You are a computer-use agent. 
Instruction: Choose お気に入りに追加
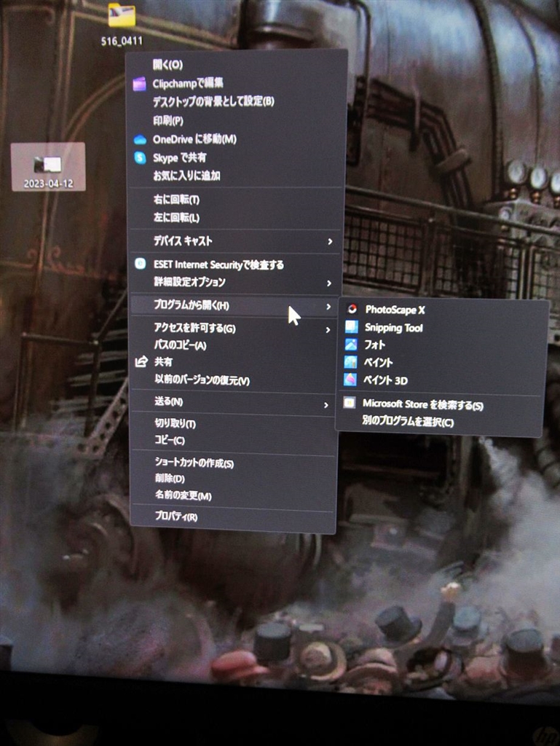point(186,176)
